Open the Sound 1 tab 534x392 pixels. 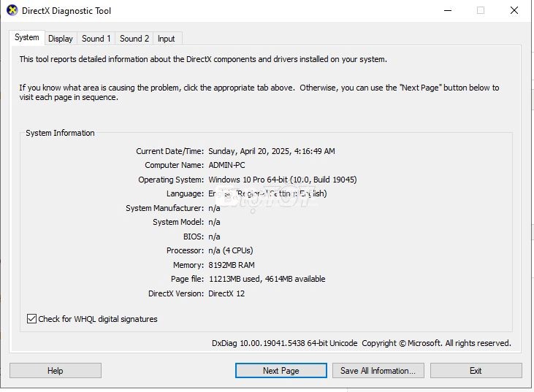pyautogui.click(x=96, y=39)
